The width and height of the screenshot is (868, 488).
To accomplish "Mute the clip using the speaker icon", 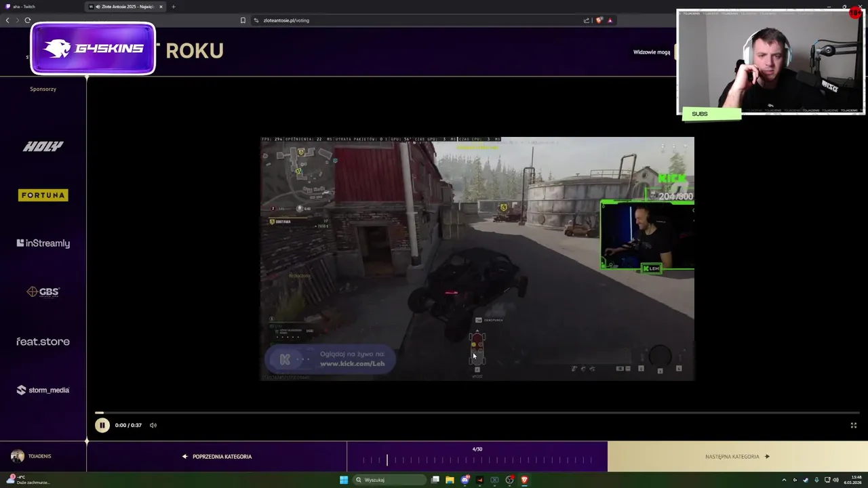I will click(153, 425).
